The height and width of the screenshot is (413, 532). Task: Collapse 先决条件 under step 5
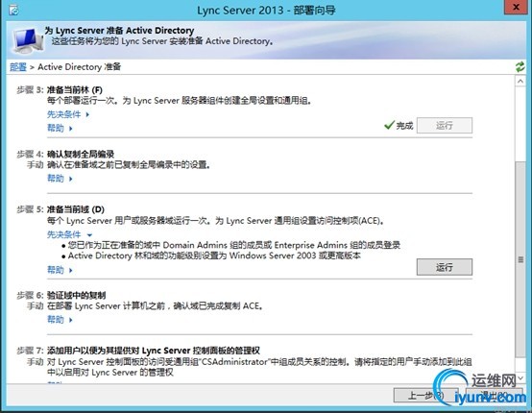pyautogui.click(x=69, y=234)
